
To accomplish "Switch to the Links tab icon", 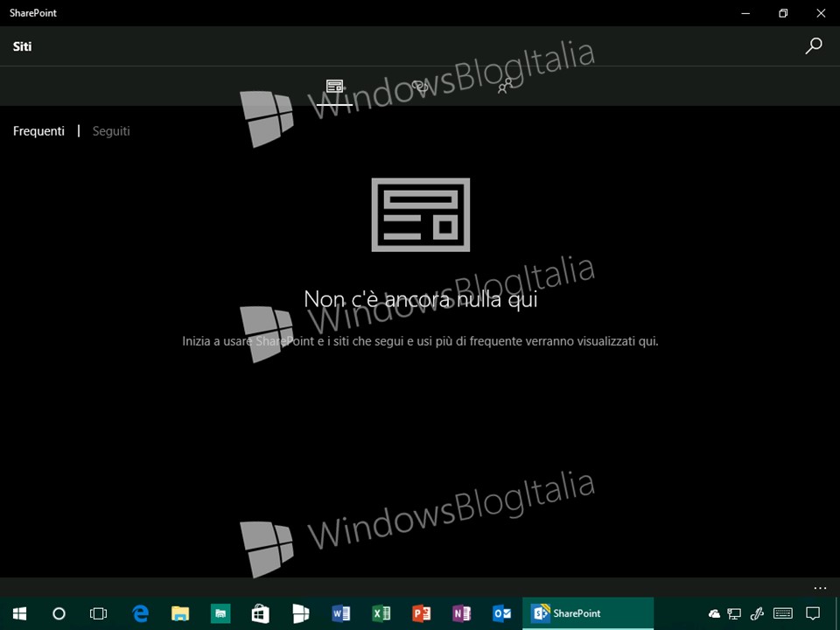I will (x=420, y=87).
